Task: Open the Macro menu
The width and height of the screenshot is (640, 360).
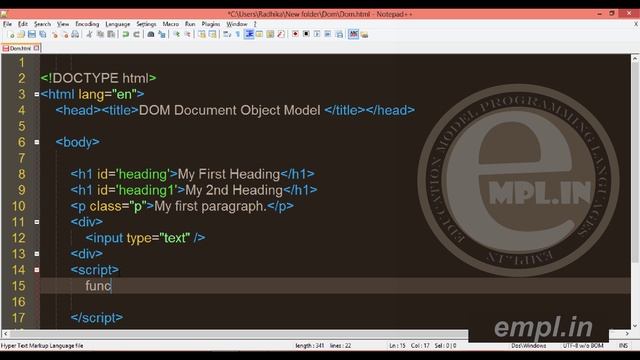Action: pyautogui.click(x=171, y=24)
